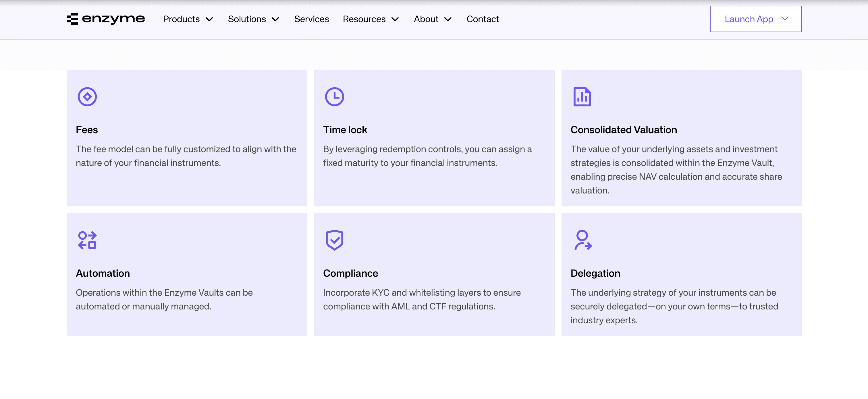Screen dimensions: 868x399
Task: Open the About dropdown chevron
Action: pos(448,19)
